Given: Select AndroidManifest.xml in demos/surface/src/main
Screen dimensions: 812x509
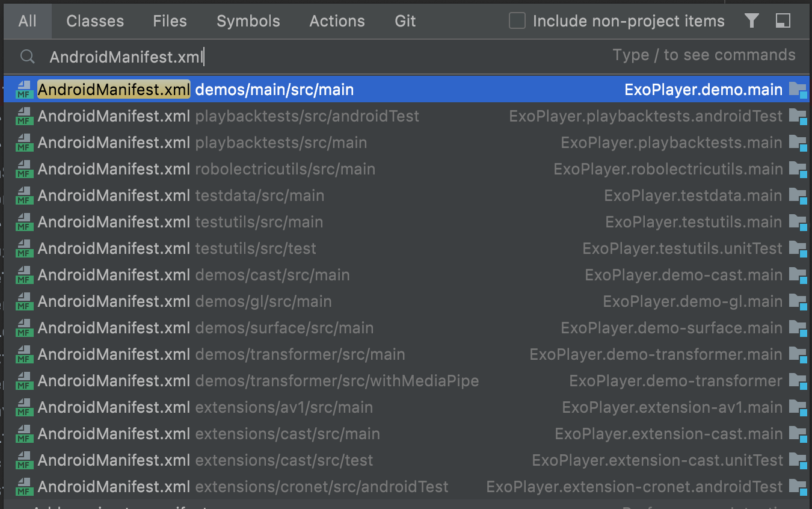Looking at the screenshot, I should pos(406,328).
